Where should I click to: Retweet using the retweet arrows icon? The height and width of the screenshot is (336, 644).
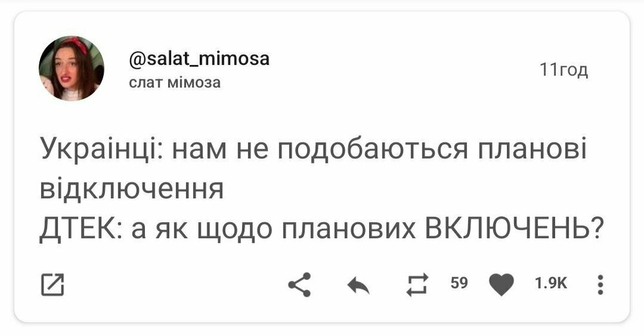[x=417, y=284]
